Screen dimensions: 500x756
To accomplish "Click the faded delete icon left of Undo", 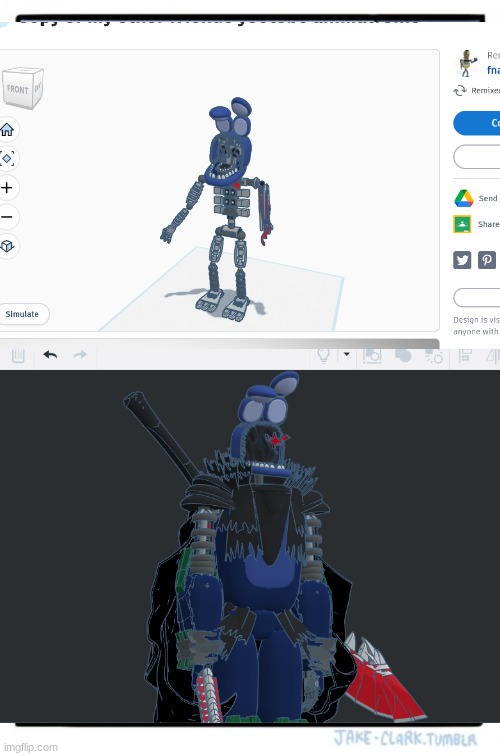I will pyautogui.click(x=18, y=356).
